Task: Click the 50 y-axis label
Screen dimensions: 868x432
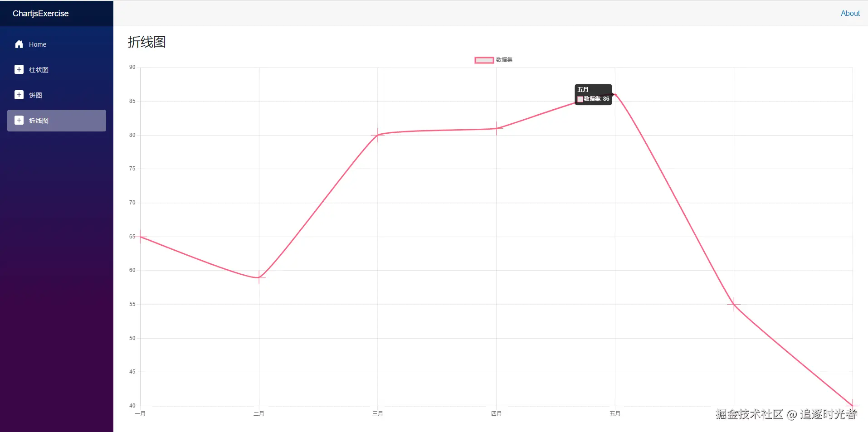Action: (x=132, y=338)
